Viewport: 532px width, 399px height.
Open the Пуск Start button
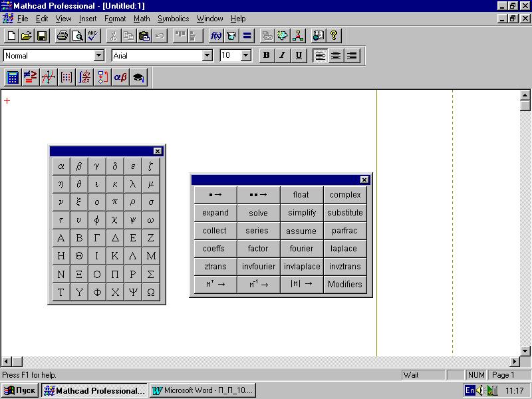pyautogui.click(x=20, y=390)
